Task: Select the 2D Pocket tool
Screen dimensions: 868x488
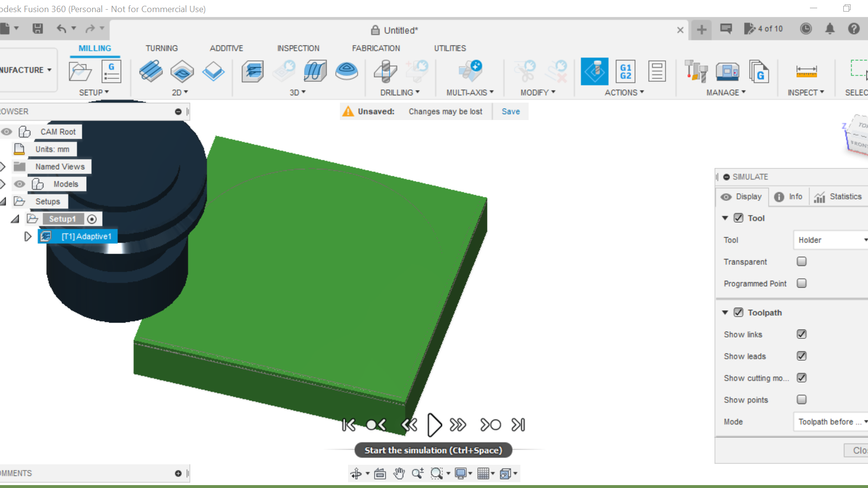Action: pyautogui.click(x=182, y=71)
